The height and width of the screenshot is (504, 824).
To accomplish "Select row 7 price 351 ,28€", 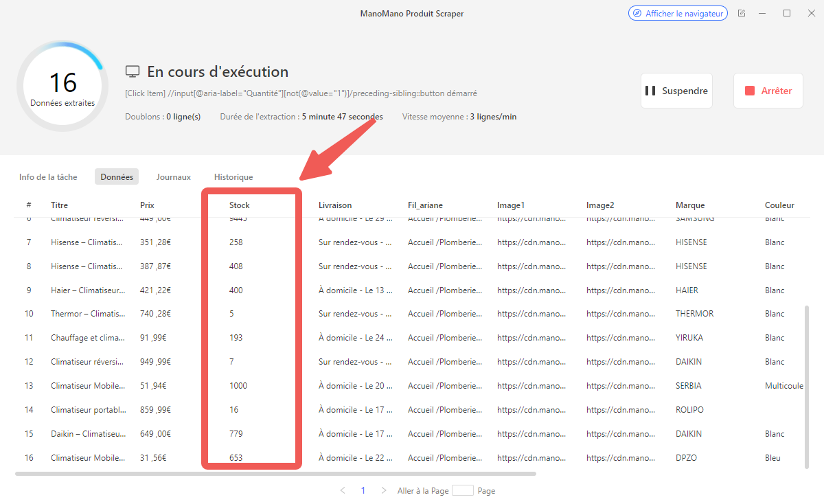I will (157, 242).
